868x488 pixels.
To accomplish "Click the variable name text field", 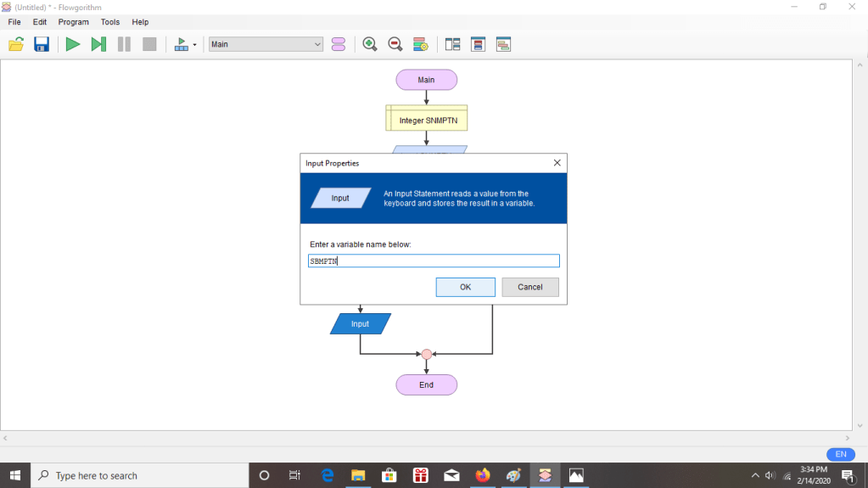I will click(434, 261).
